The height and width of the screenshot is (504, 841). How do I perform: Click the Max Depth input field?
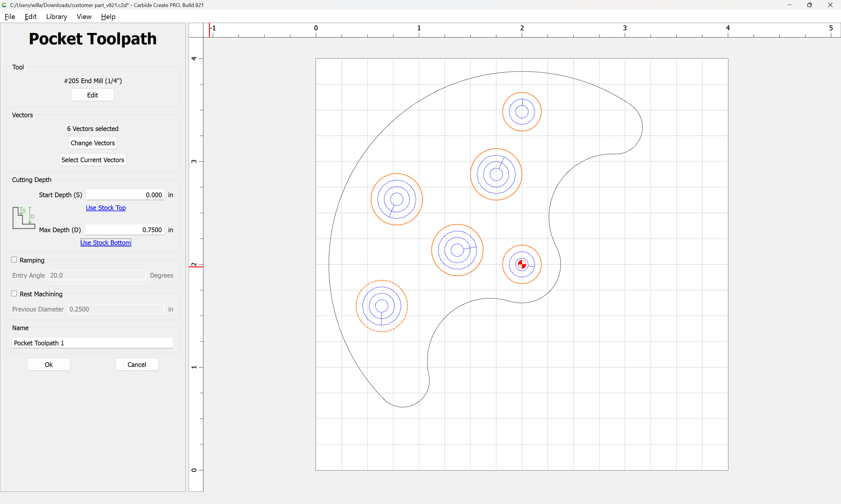(125, 230)
